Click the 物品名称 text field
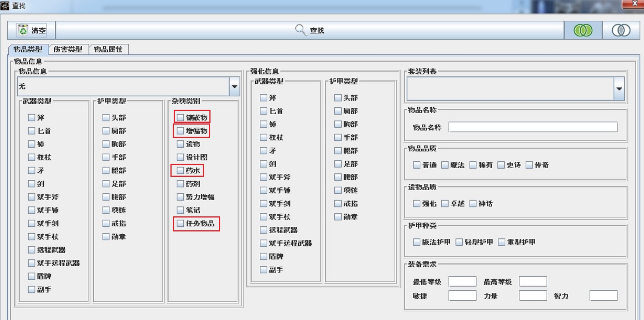Screen dimensions: 644x320 coord(533,127)
